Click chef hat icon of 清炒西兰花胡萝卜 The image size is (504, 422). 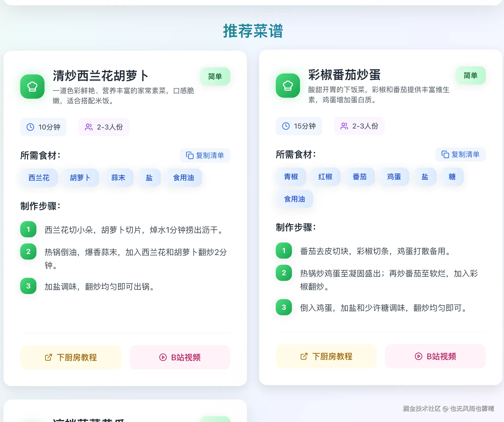click(32, 87)
